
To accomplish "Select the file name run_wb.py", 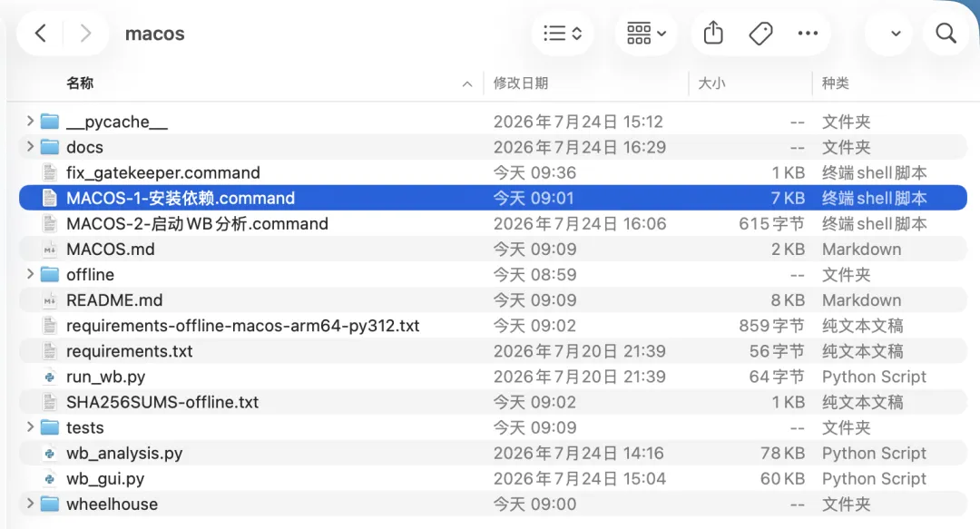I will pyautogui.click(x=105, y=377).
